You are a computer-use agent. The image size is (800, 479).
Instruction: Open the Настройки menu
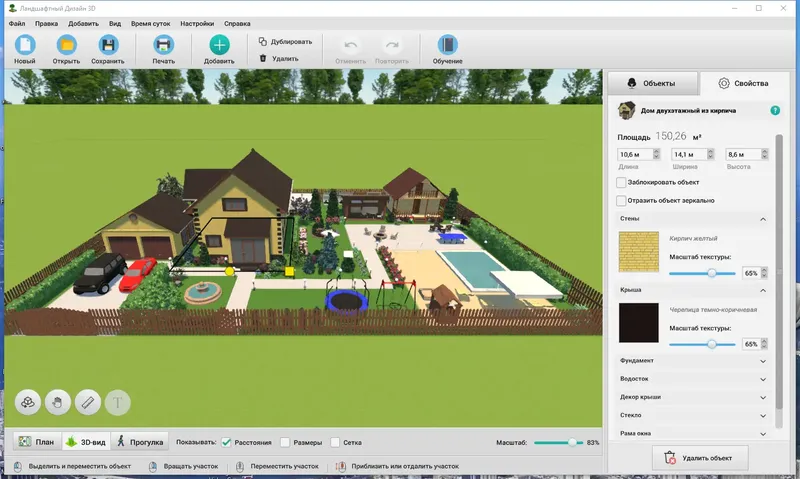(x=197, y=23)
